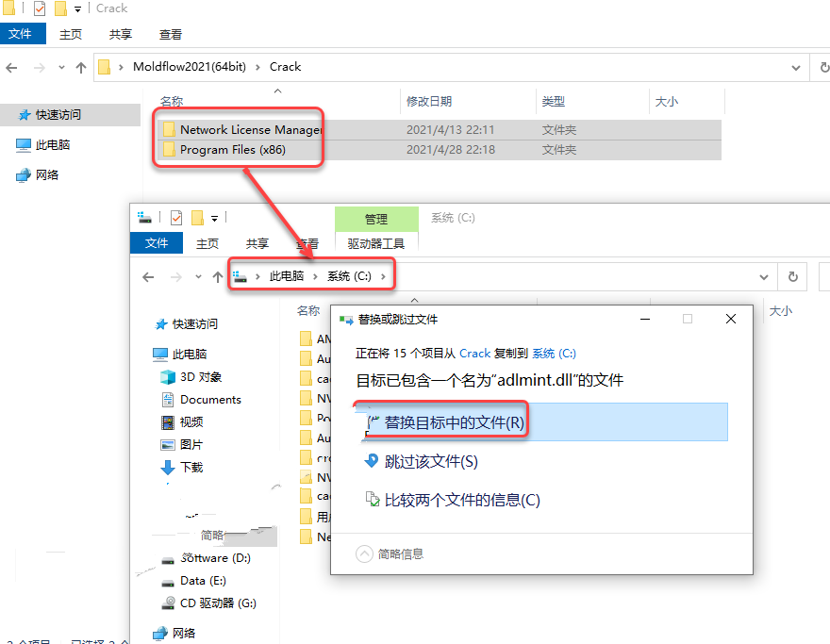Expand the 系统 (C:) address bar history dropdown

click(764, 277)
